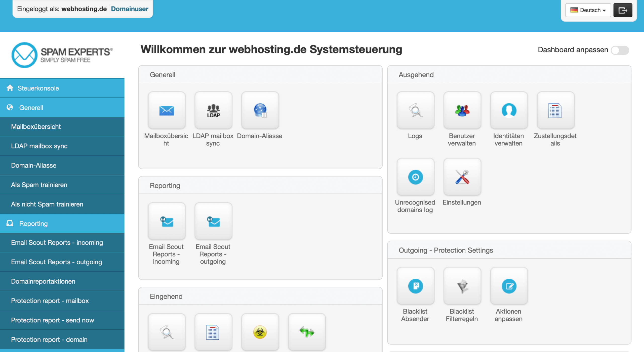644x352 pixels.
Task: Click the Domainuser link
Action: [130, 9]
